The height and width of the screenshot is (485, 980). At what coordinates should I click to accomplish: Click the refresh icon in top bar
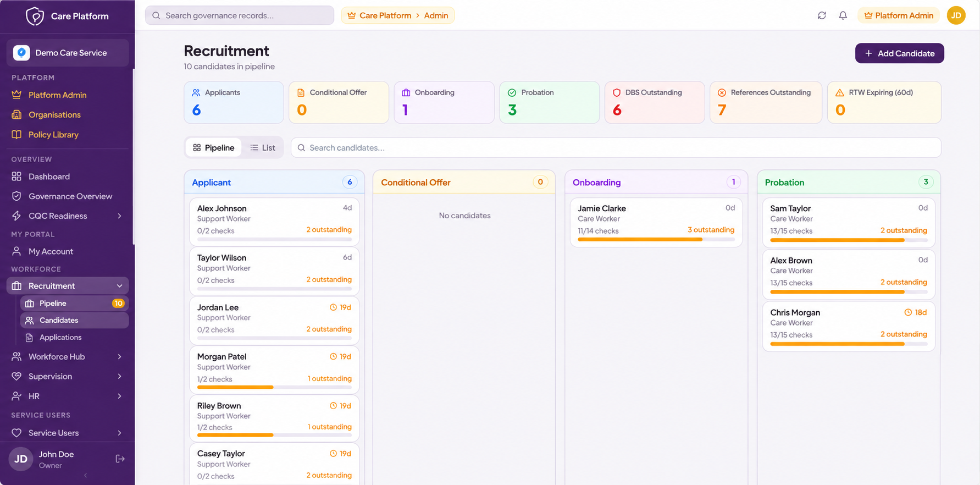(x=822, y=15)
